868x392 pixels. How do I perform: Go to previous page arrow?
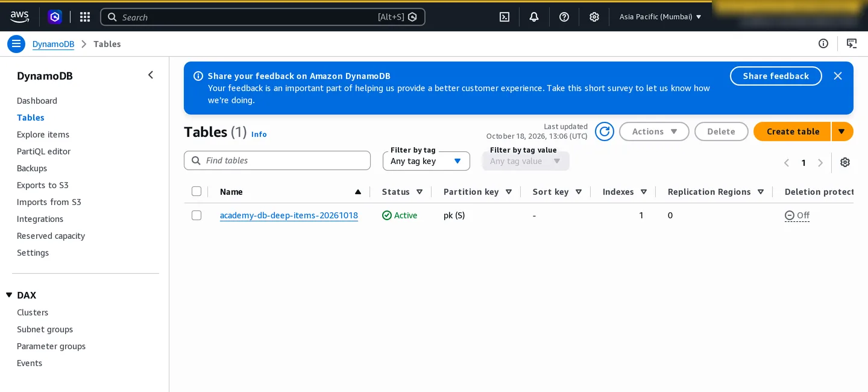coord(787,163)
